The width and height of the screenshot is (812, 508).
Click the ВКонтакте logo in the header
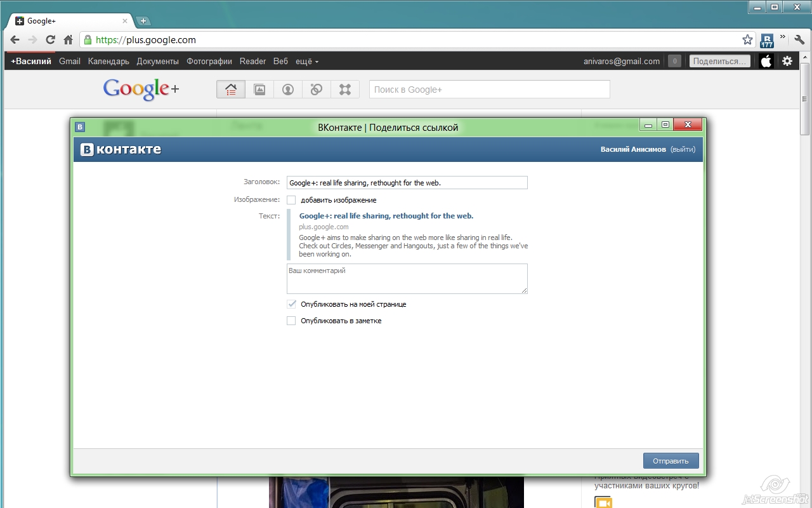point(121,150)
